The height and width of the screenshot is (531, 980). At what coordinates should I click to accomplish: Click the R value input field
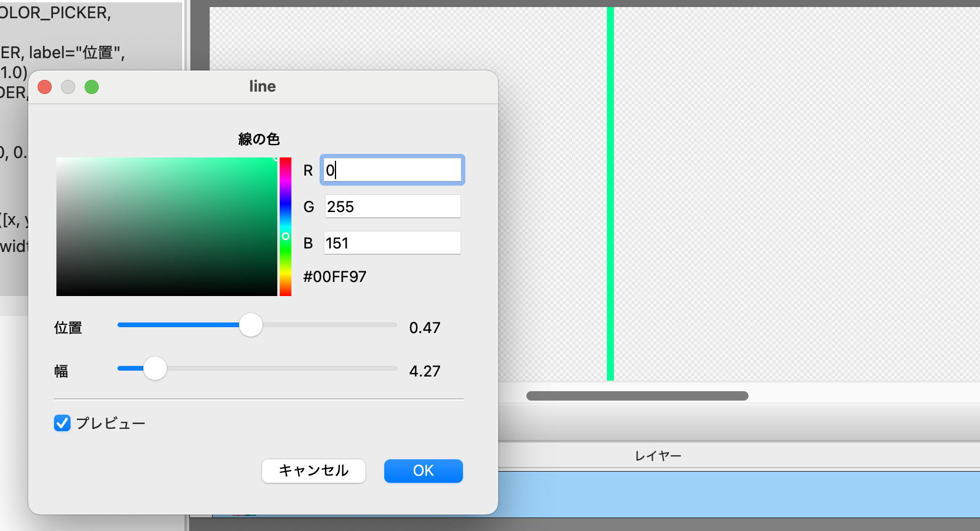point(392,170)
